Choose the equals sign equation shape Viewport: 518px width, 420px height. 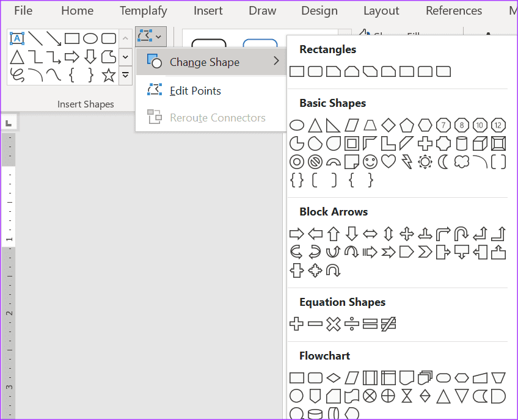(370, 324)
